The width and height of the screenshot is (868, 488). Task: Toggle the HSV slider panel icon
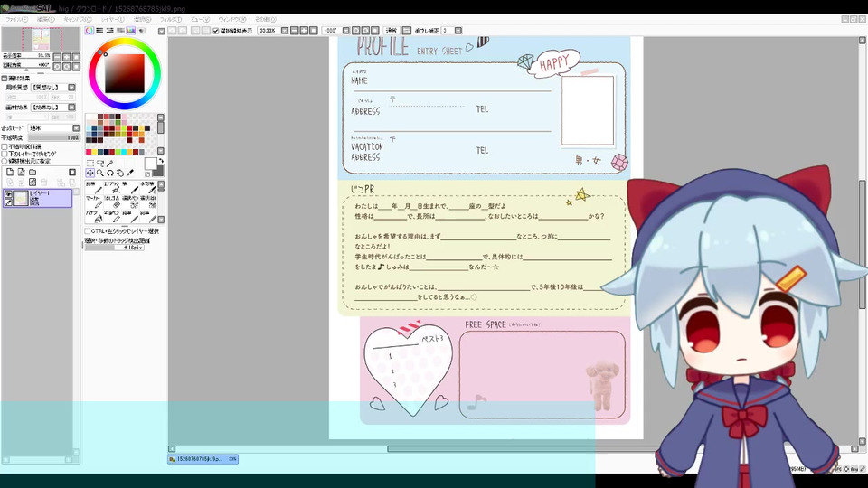click(x=110, y=31)
